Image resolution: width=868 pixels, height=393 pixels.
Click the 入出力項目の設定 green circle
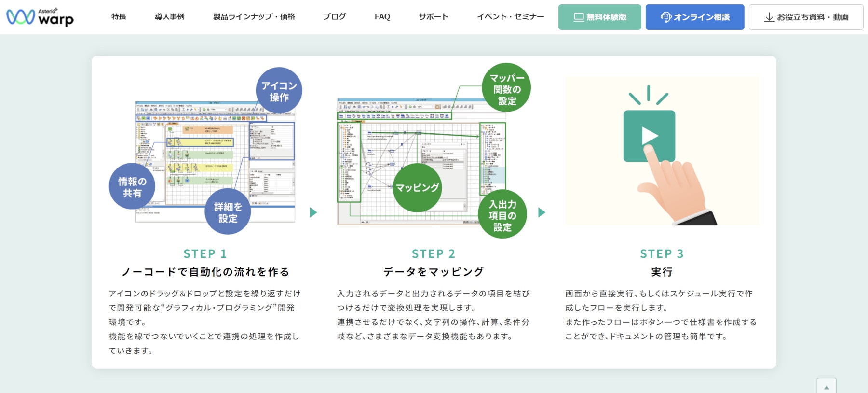point(502,215)
